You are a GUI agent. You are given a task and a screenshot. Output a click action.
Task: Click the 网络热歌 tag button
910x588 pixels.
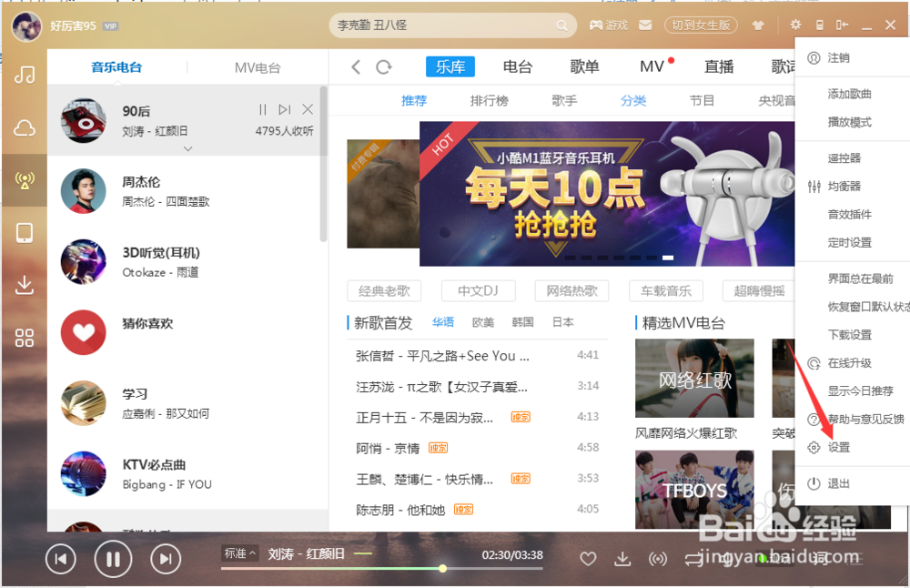[x=571, y=290]
